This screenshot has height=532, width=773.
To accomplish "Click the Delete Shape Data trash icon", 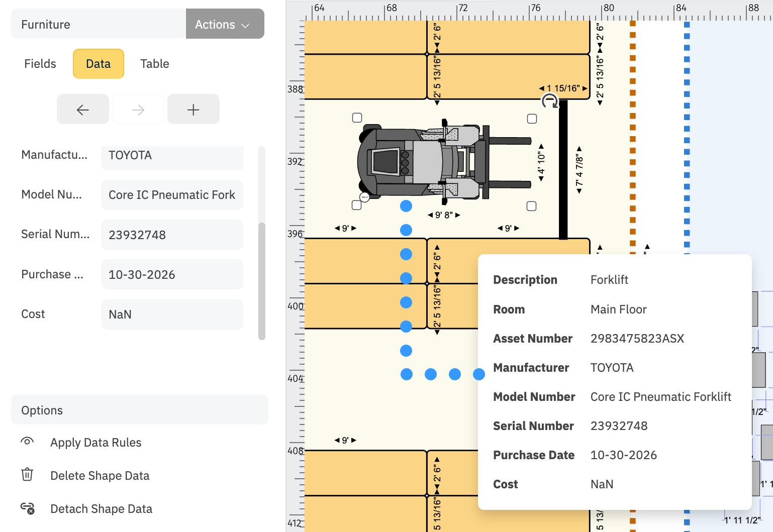I will pyautogui.click(x=27, y=474).
